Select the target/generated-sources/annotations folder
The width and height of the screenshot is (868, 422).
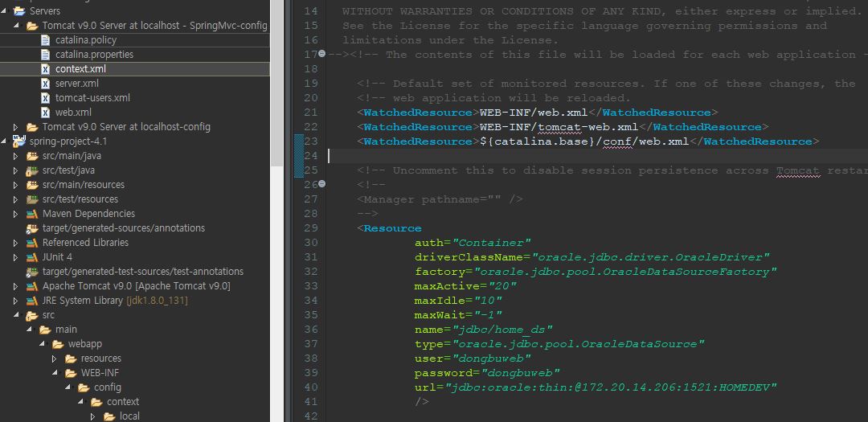(123, 228)
